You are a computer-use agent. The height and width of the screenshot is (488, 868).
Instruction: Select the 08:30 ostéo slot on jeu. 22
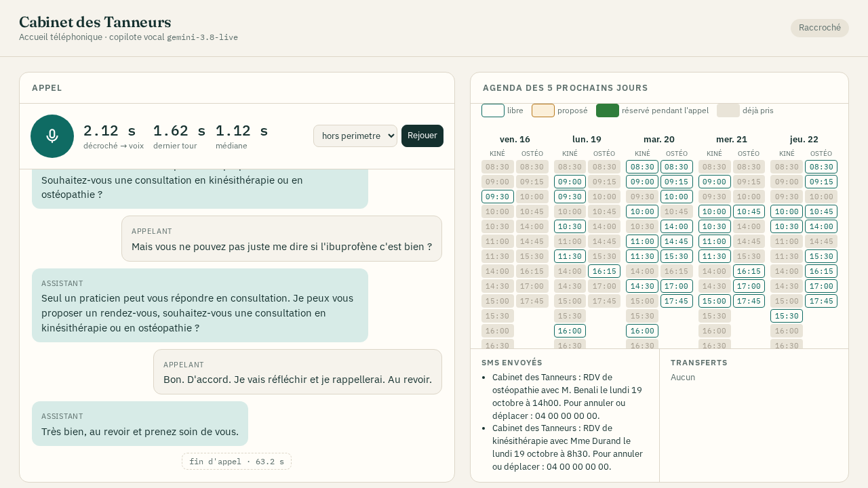point(821,167)
